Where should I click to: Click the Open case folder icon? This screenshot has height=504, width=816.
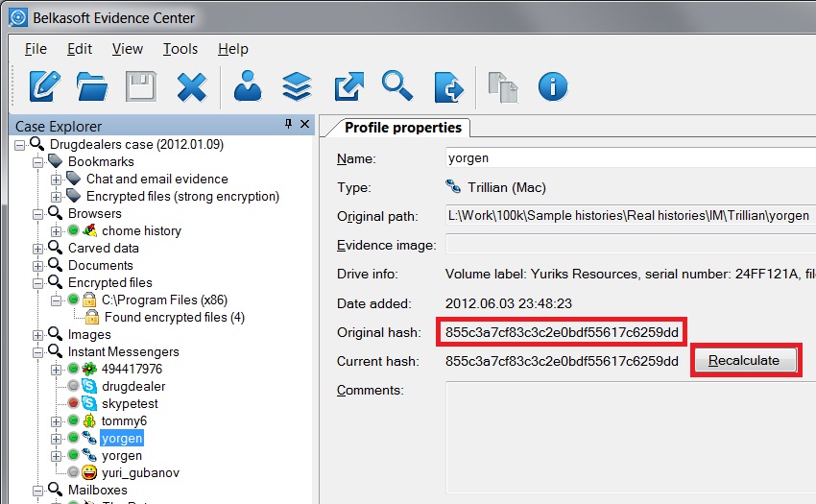point(92,86)
